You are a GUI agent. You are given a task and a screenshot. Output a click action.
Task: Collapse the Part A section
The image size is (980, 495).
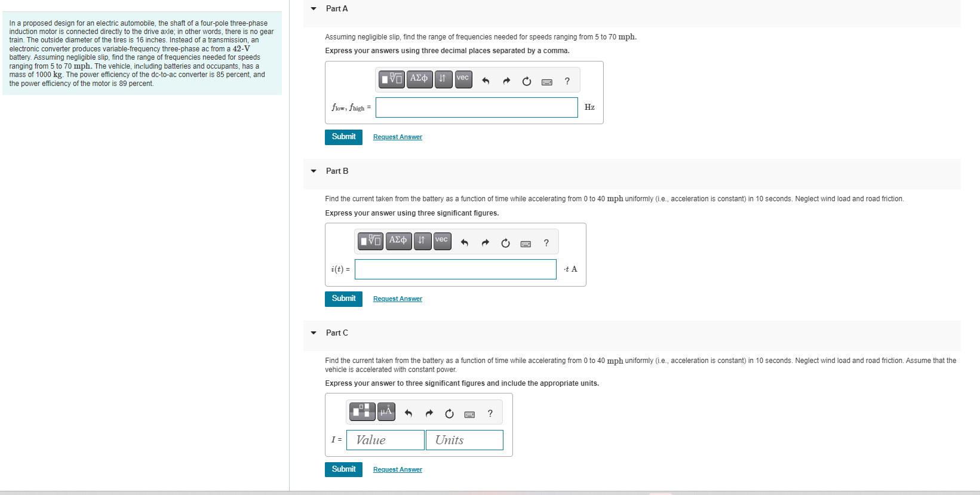click(314, 9)
